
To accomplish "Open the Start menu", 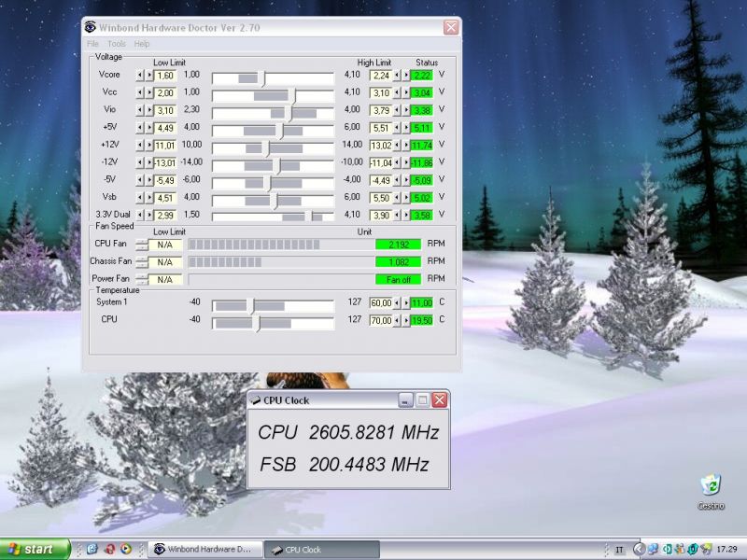I will [35, 549].
